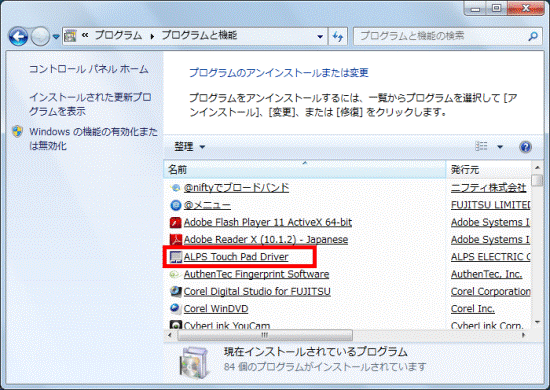Select @メニュー program entry
The height and width of the screenshot is (390, 550).
coord(207,205)
